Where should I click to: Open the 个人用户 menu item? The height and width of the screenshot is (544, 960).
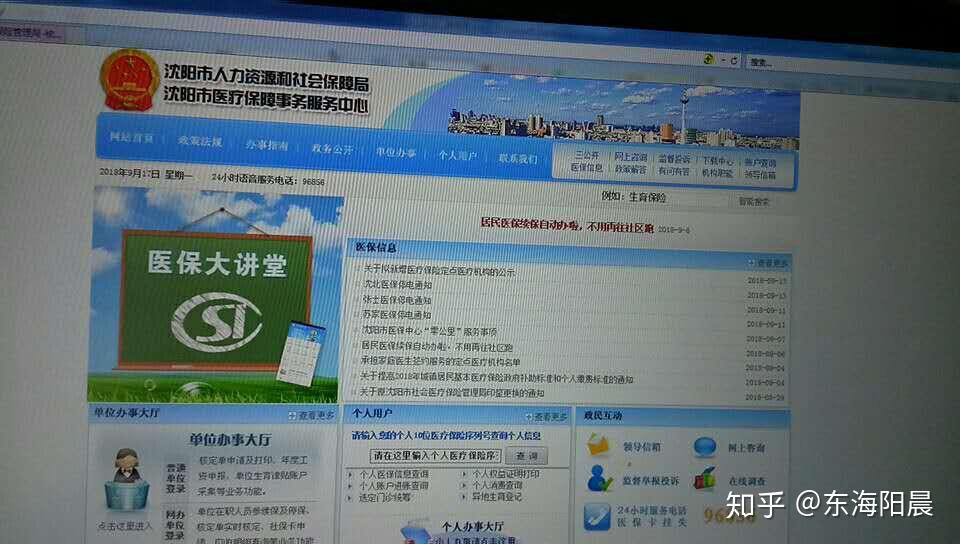[457, 155]
